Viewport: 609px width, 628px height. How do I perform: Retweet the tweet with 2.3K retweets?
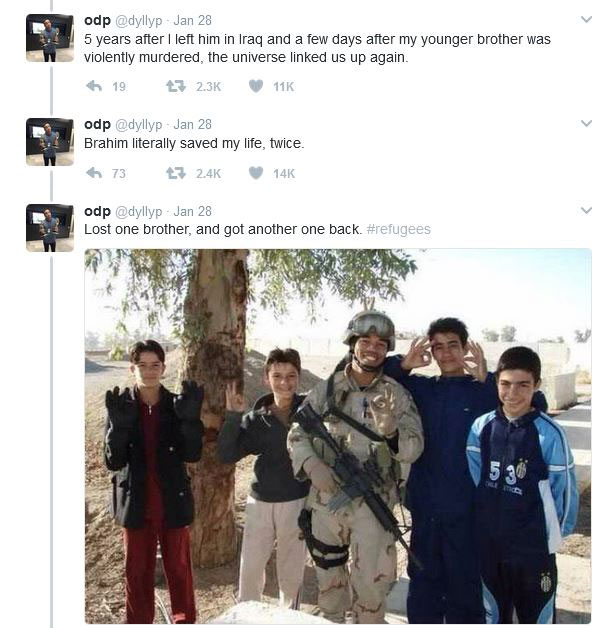pyautogui.click(x=176, y=86)
